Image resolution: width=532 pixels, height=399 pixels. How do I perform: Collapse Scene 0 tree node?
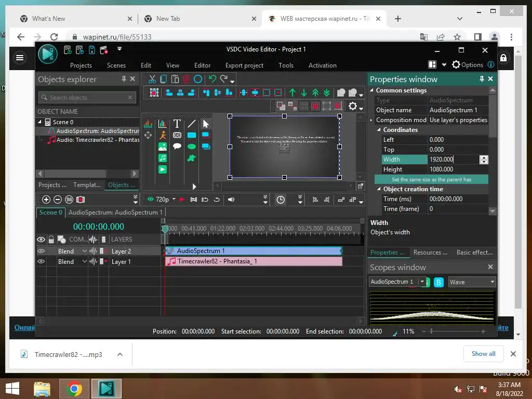point(39,122)
